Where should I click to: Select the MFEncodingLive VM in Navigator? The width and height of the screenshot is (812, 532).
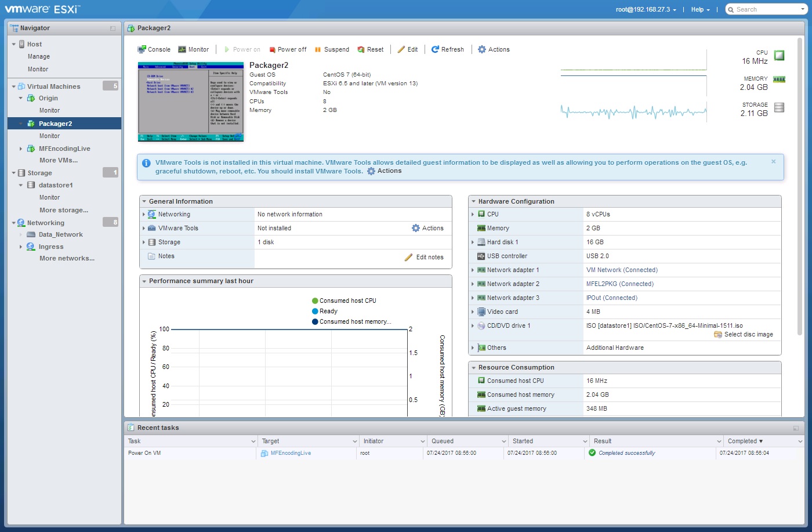(64, 149)
